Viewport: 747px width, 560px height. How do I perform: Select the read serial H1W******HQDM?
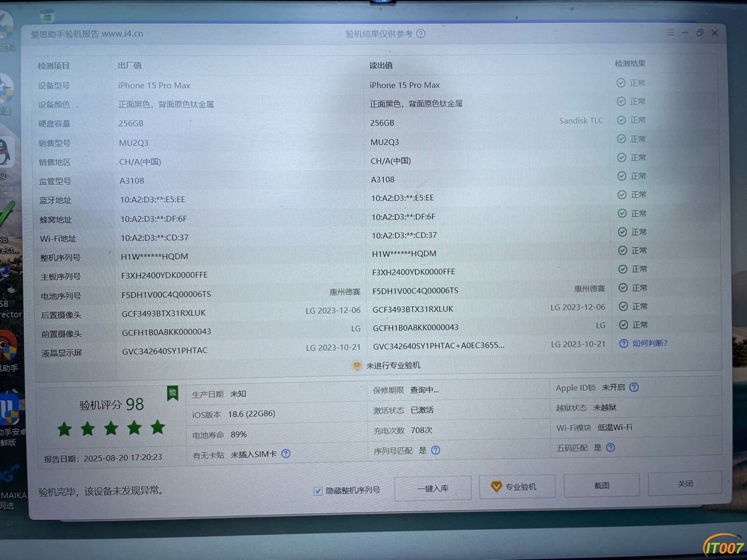coord(404,254)
